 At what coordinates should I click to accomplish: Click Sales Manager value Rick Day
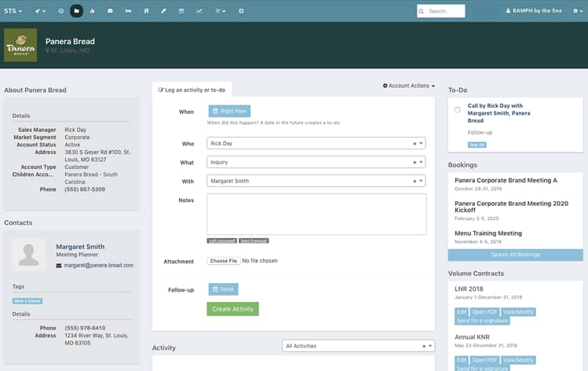point(75,130)
